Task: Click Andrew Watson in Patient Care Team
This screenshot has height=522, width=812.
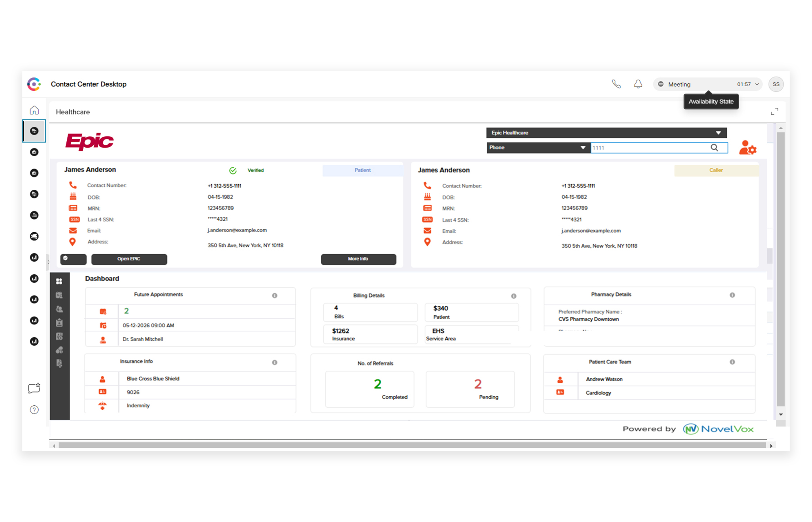Action: [x=604, y=379]
